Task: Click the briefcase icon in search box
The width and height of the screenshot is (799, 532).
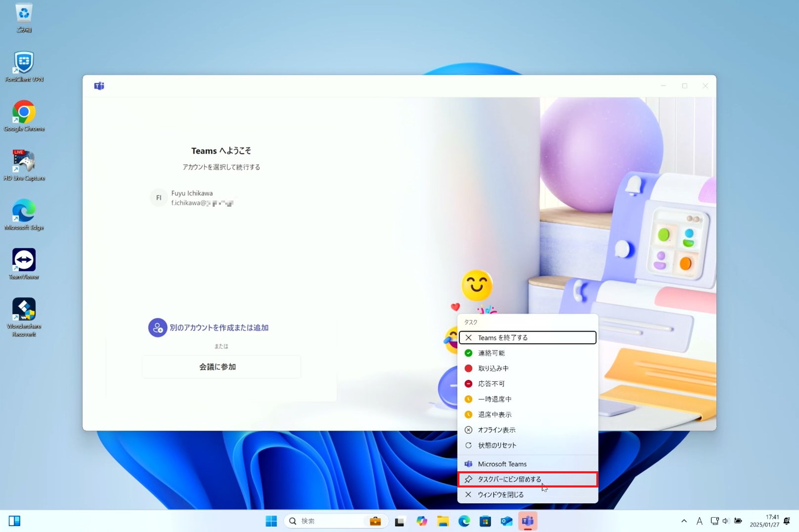Action: click(x=375, y=521)
